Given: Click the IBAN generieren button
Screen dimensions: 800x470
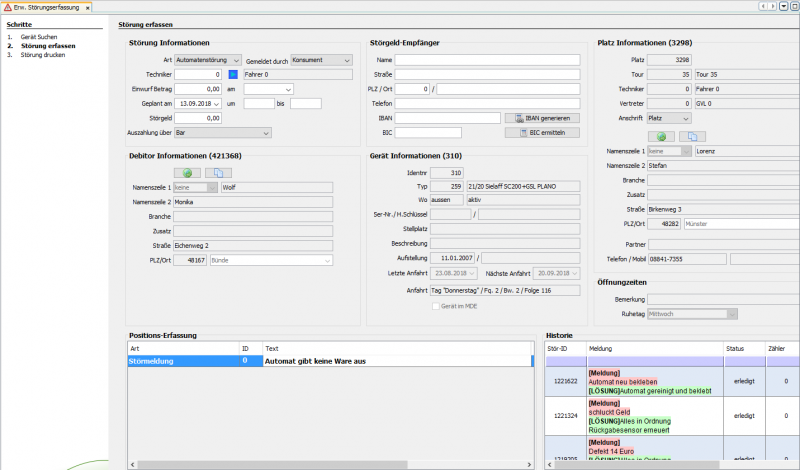Looking at the screenshot, I should [542, 118].
